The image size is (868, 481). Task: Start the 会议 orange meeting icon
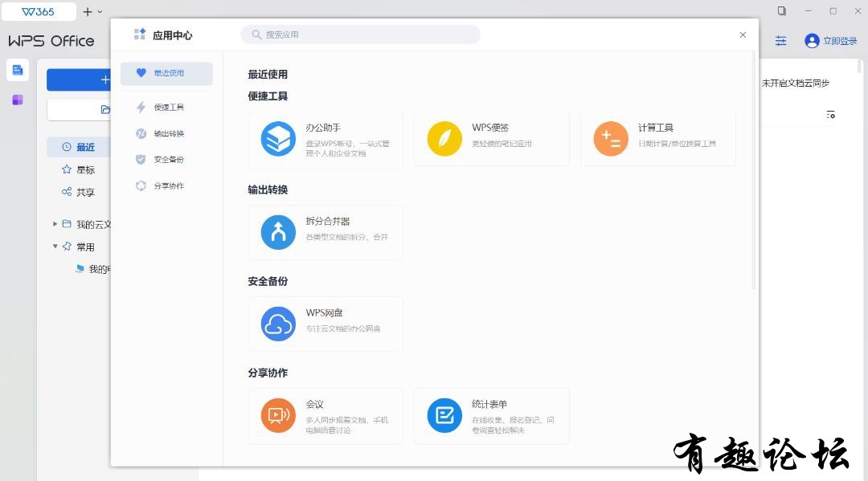[278, 415]
